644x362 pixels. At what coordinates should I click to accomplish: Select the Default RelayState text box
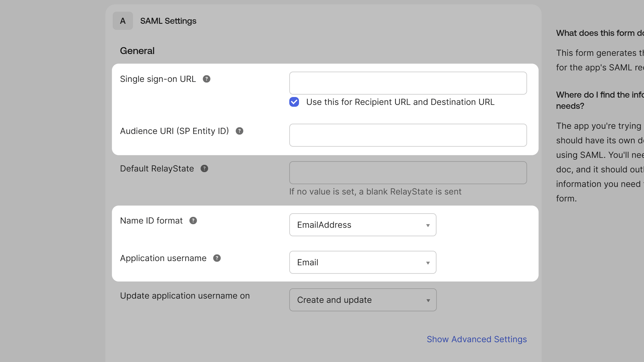tap(408, 173)
